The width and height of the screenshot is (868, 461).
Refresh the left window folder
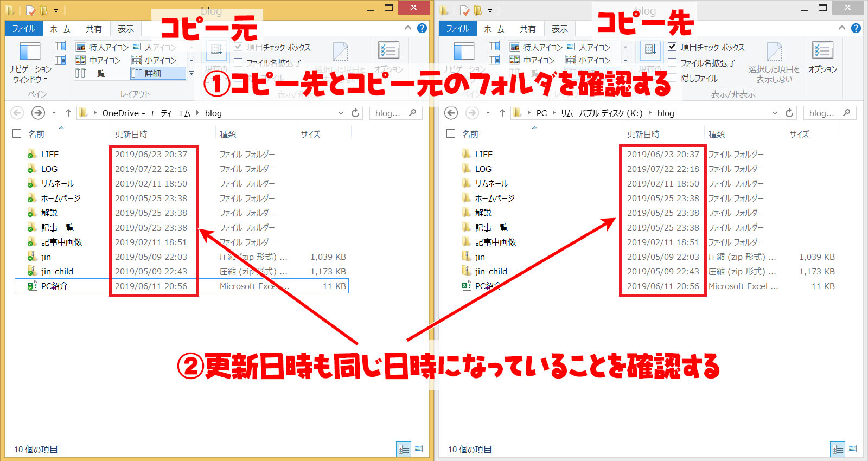(355, 113)
